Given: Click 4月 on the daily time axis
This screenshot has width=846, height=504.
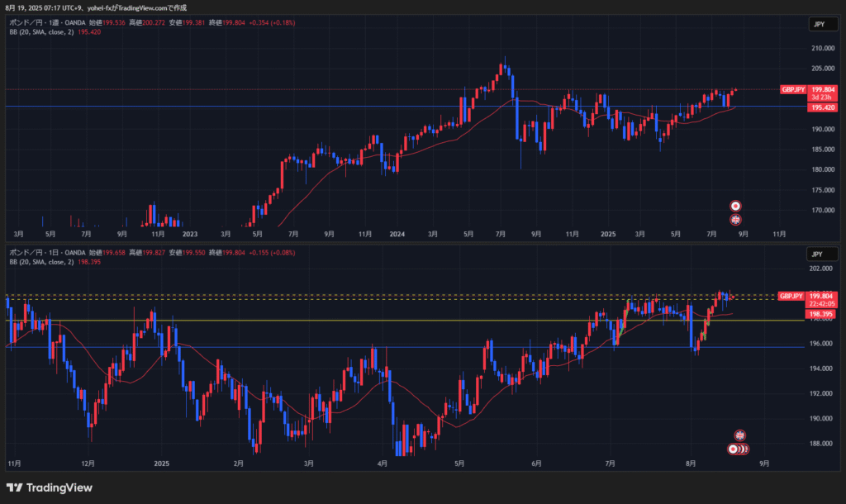Looking at the screenshot, I should [x=383, y=464].
